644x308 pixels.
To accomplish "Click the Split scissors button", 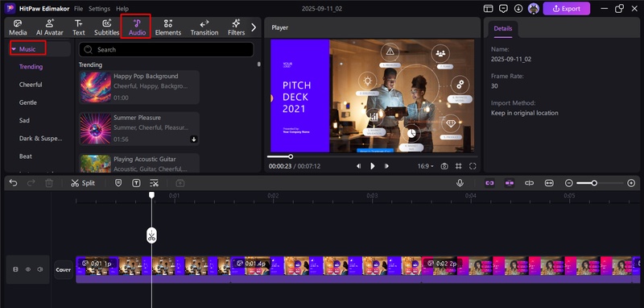I will click(x=83, y=183).
